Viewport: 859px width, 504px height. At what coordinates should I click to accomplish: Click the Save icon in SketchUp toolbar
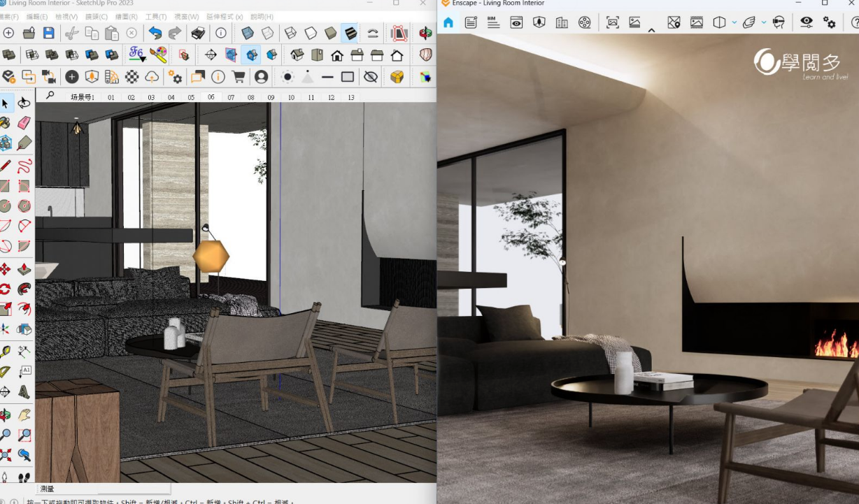click(48, 33)
